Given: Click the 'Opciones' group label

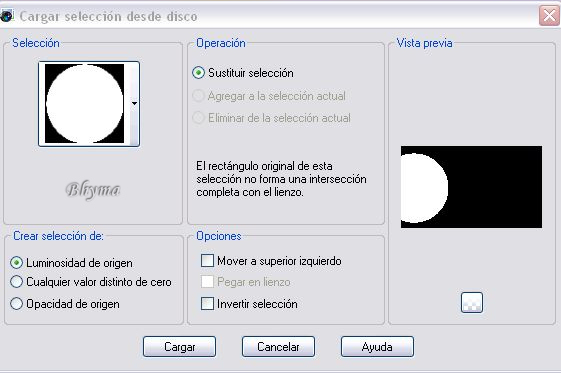Looking at the screenshot, I should [x=219, y=236].
